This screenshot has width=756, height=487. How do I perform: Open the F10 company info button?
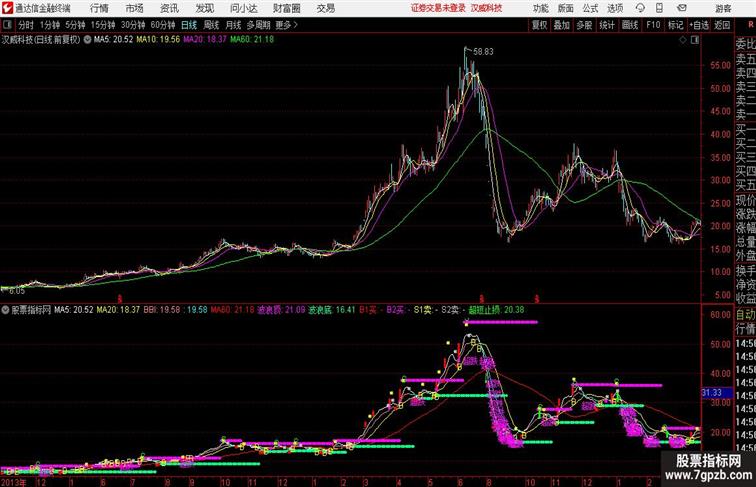pos(653,25)
